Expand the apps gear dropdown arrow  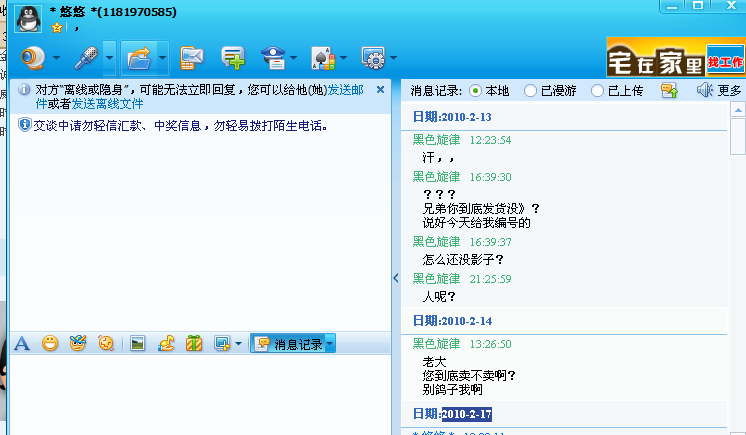393,58
